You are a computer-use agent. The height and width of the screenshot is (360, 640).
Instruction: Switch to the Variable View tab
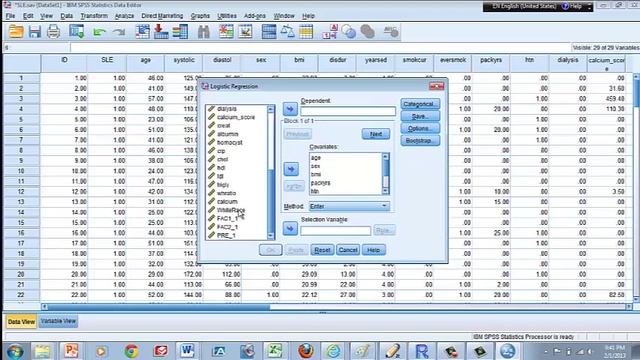pos(58,321)
